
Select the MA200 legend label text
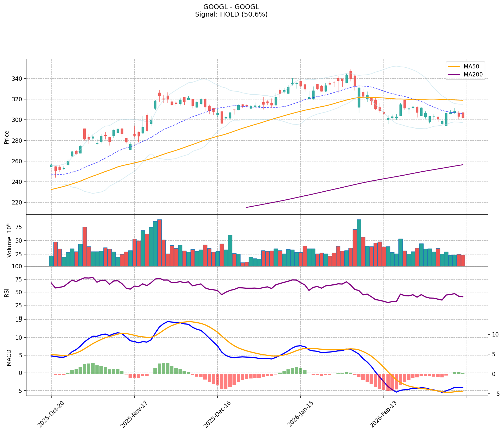[473, 75]
